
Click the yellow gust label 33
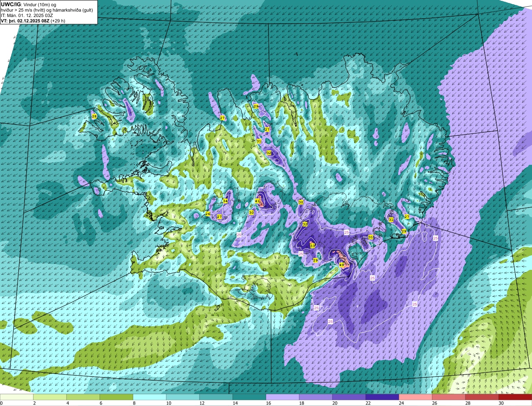313,246
